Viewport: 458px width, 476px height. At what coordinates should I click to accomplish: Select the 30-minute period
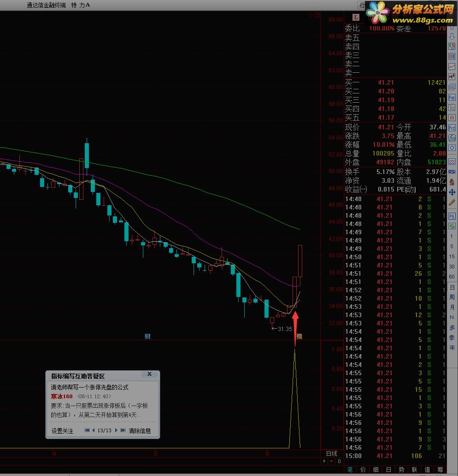pos(452,267)
